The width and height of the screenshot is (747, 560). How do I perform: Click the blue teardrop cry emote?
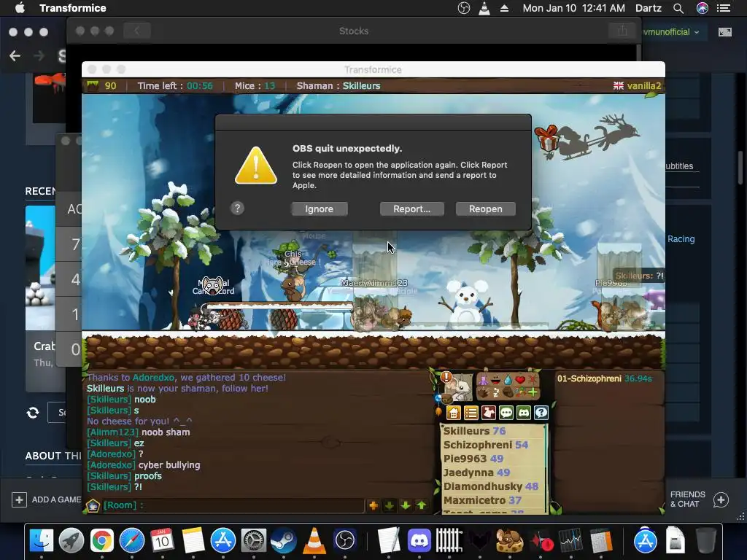[508, 380]
